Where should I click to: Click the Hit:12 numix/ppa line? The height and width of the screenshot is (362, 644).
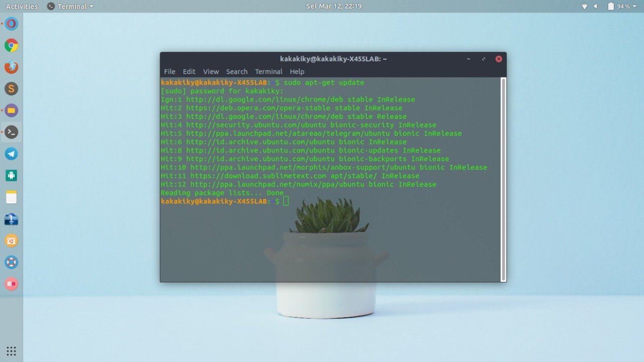[x=298, y=185]
